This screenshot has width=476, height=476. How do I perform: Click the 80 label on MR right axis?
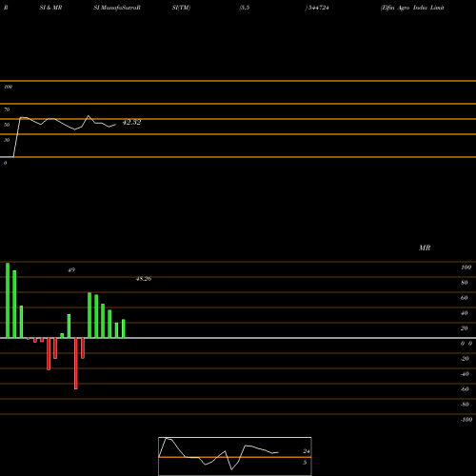tap(465, 283)
